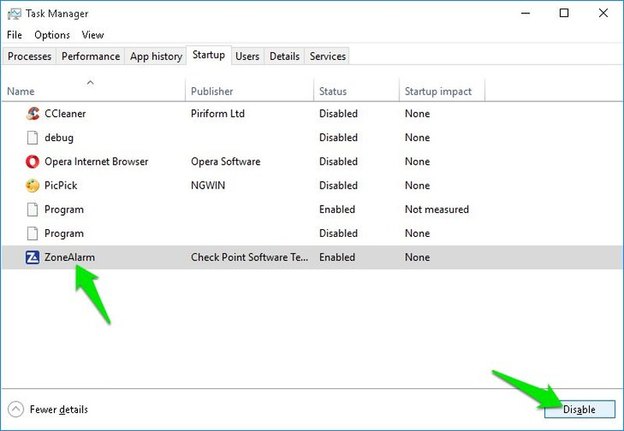Image resolution: width=624 pixels, height=431 pixels.
Task: Open the Options menu
Action: 52,35
